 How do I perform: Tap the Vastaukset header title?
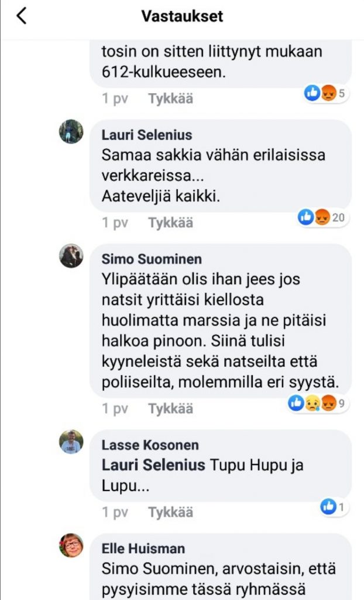[182, 16]
